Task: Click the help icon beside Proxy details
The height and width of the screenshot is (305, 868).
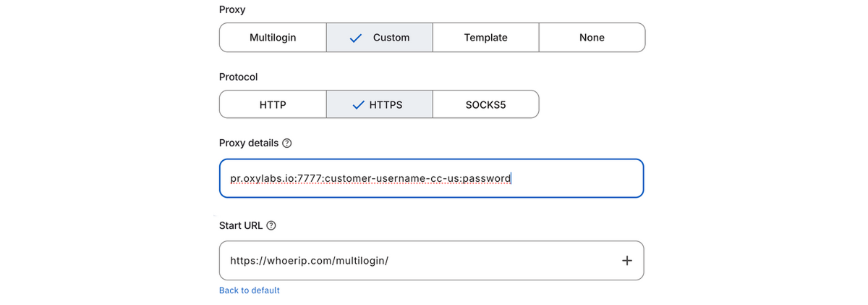Action: tap(287, 143)
